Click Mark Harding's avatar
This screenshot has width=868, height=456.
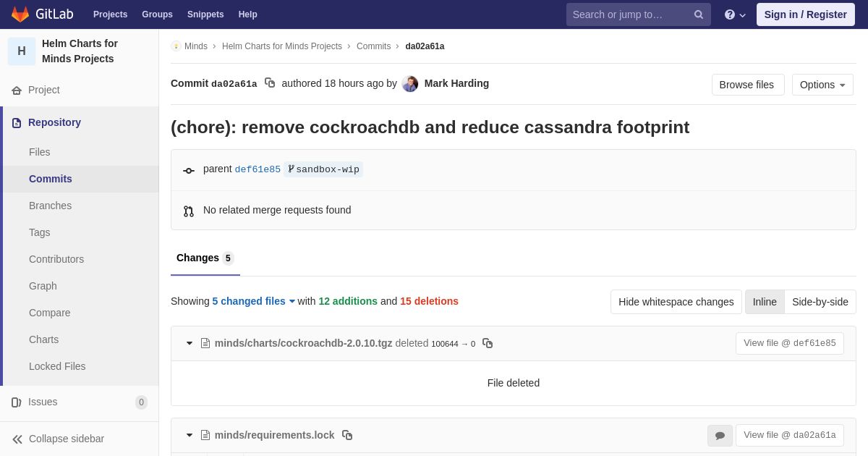tap(410, 84)
